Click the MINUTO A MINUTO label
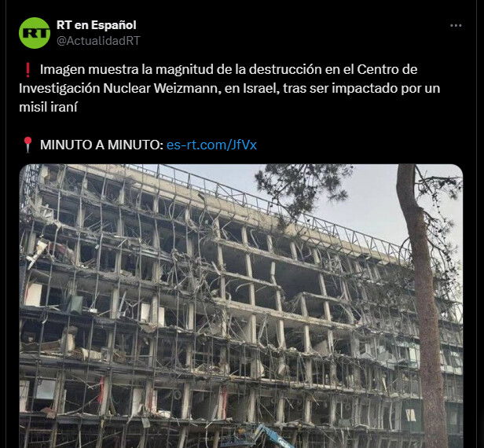 coord(101,145)
